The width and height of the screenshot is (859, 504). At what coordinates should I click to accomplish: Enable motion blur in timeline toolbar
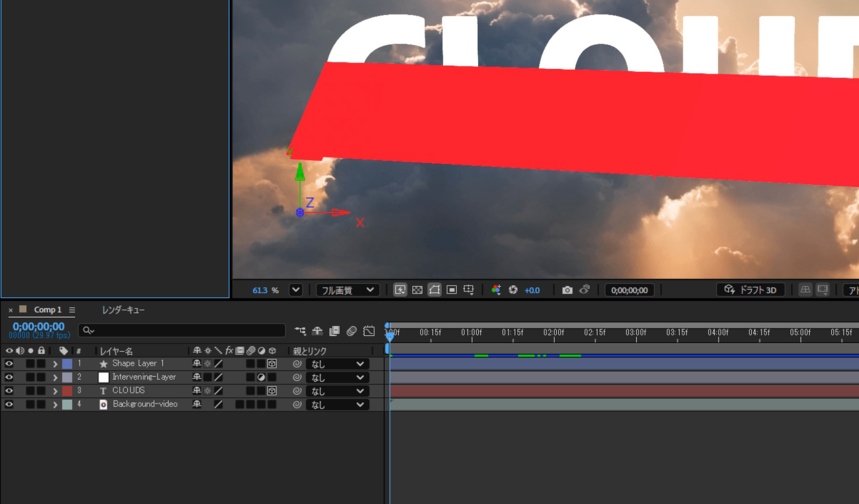pyautogui.click(x=351, y=331)
